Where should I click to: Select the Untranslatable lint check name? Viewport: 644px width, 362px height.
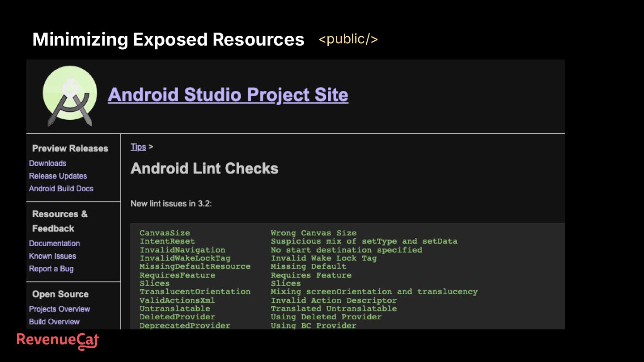(175, 309)
